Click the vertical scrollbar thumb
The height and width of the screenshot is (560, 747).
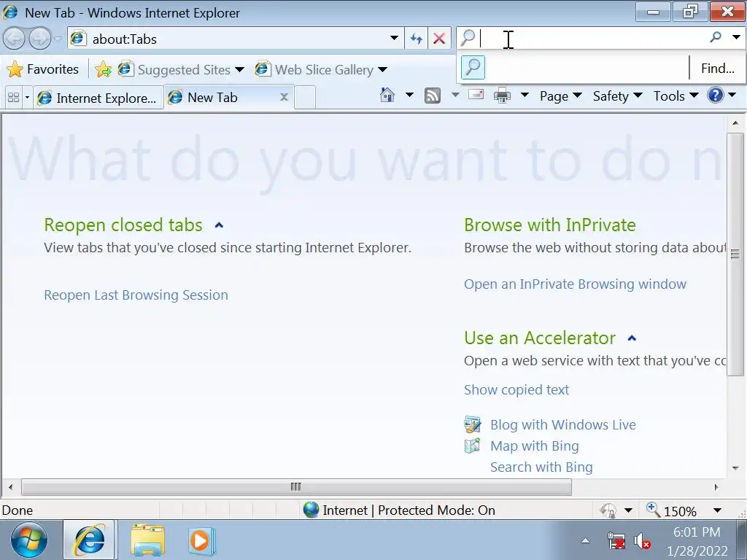point(735,254)
